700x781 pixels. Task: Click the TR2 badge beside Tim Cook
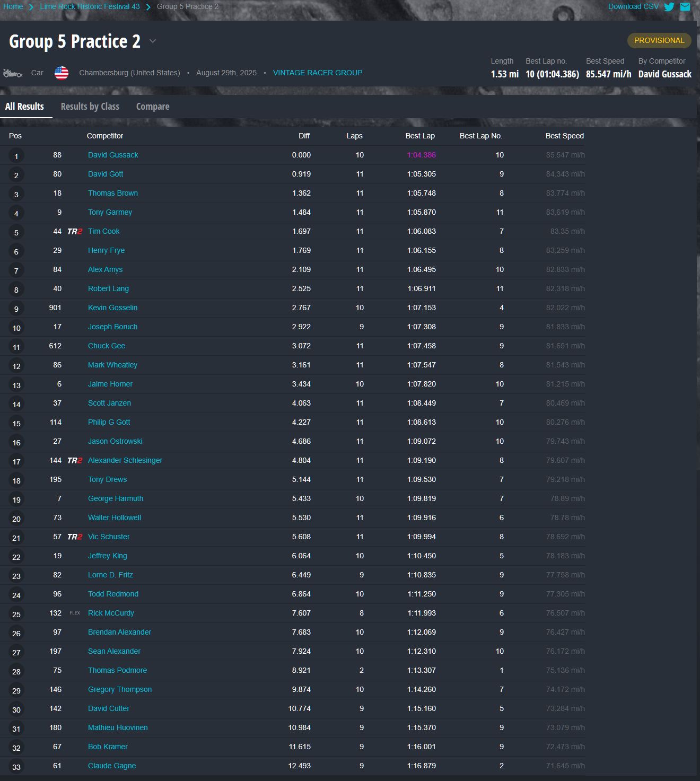click(x=75, y=231)
